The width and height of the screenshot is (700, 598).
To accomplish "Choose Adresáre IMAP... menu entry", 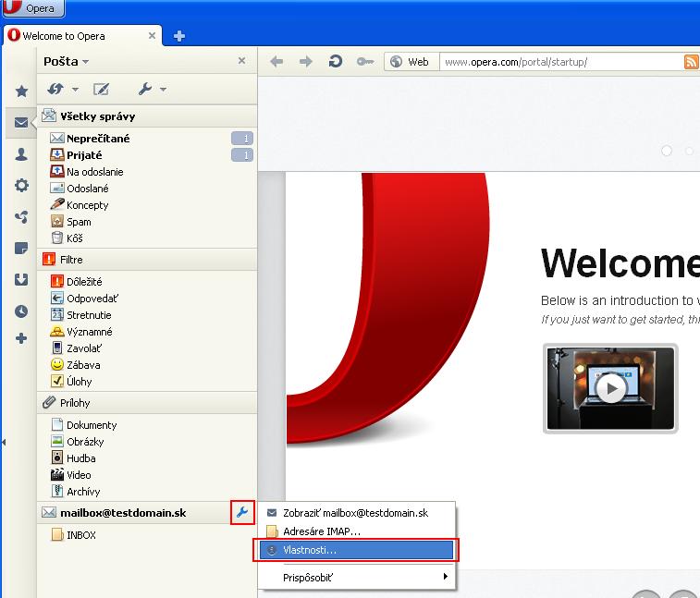I will coord(357,531).
